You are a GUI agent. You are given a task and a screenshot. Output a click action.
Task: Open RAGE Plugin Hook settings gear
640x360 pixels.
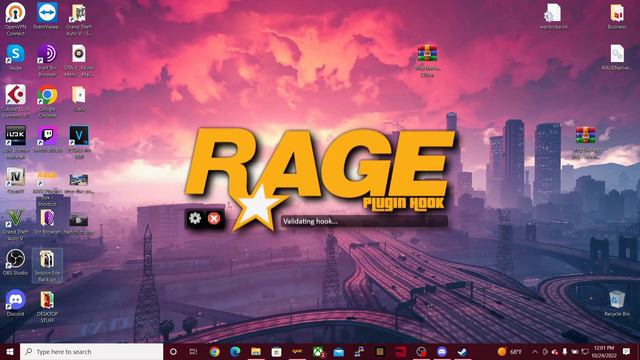[195, 218]
